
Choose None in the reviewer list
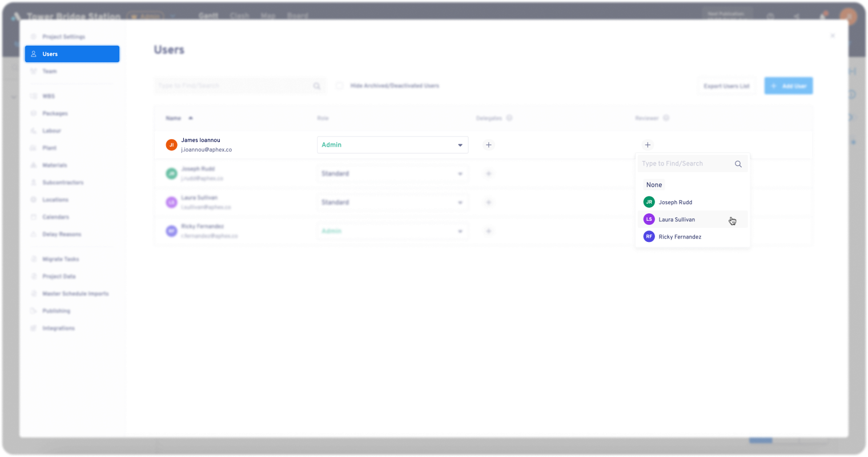click(654, 185)
